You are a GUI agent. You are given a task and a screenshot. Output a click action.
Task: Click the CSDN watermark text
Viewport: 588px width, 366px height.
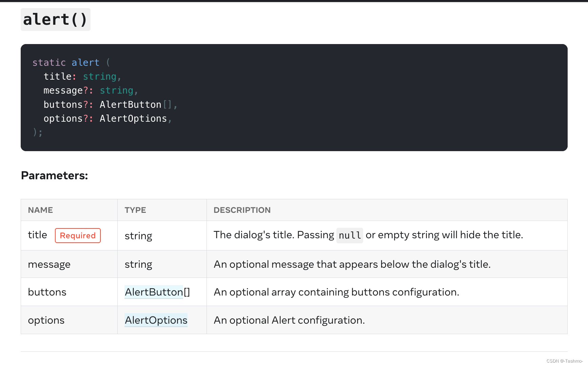564,361
